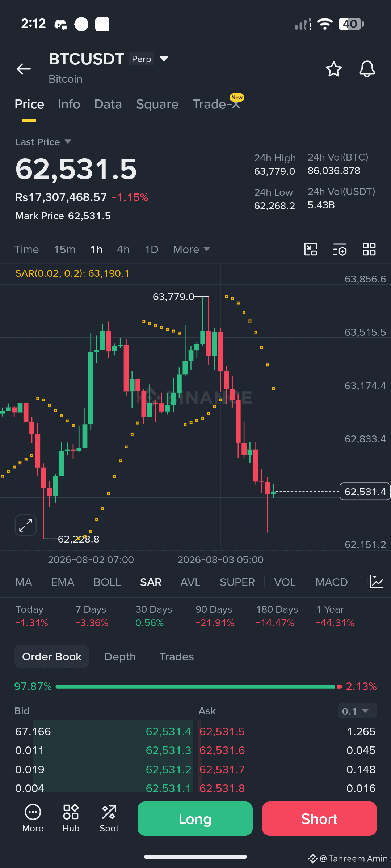Tap the battery indicator in status bar
This screenshot has width=391, height=868.
351,24
